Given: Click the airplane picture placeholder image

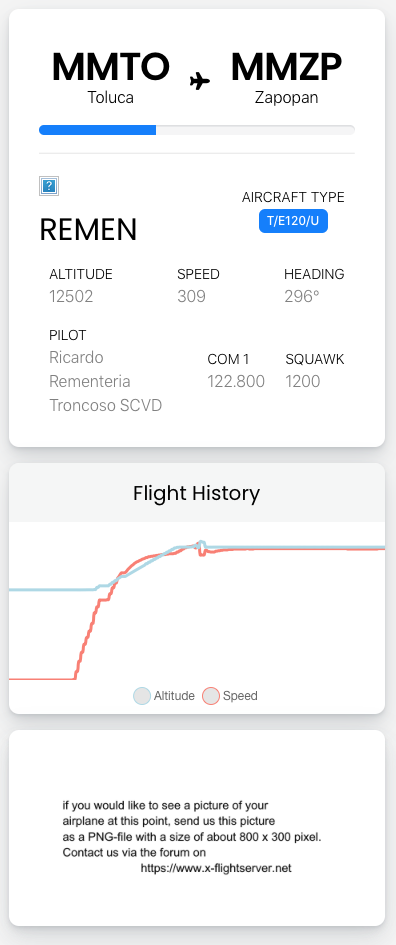Looking at the screenshot, I should click(x=196, y=828).
